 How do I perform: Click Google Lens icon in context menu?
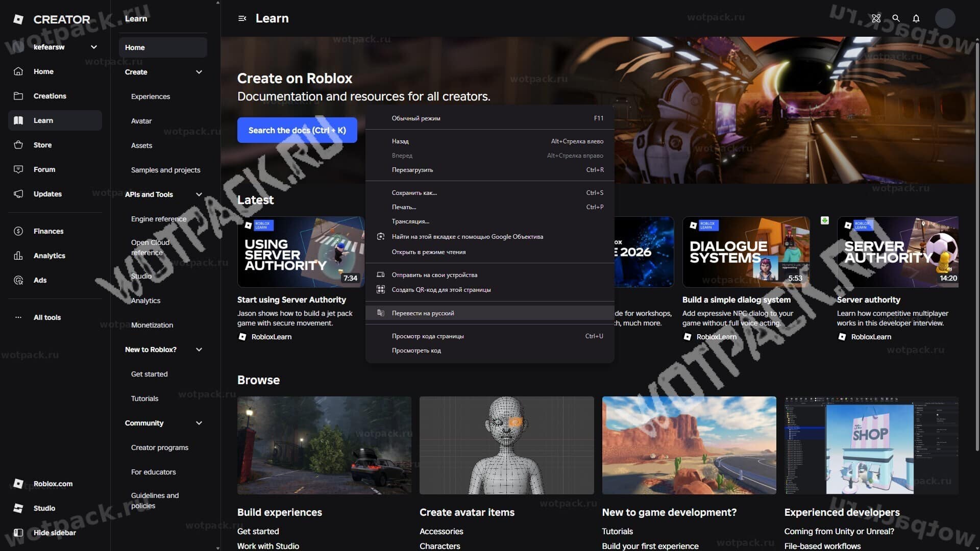pos(380,237)
